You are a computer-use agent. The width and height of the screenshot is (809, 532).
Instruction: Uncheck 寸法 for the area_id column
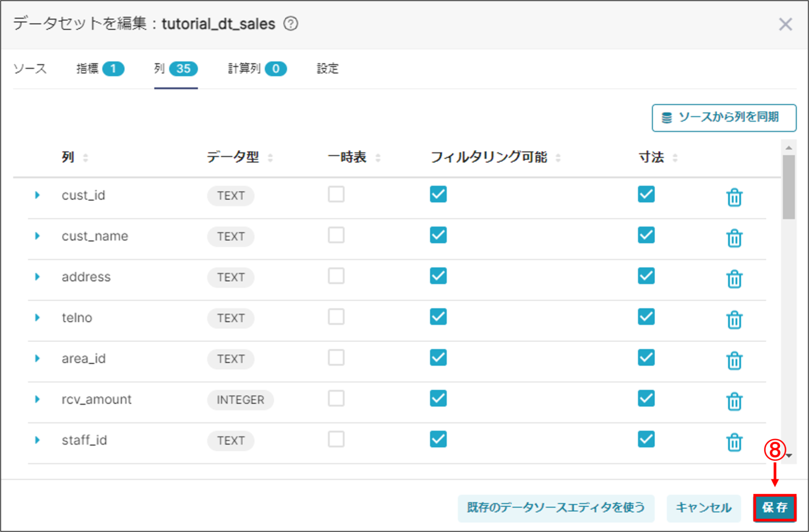click(x=646, y=357)
